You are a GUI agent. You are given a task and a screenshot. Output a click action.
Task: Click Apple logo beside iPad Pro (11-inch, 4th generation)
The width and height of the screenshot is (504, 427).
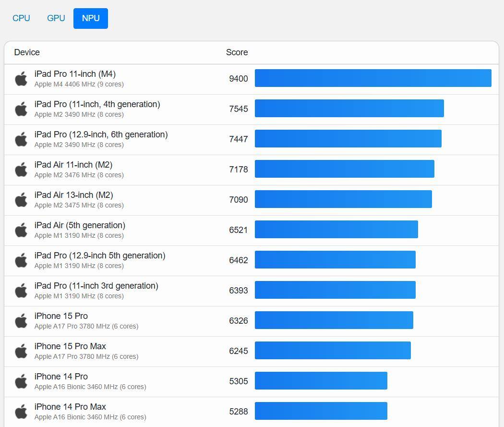(x=21, y=109)
